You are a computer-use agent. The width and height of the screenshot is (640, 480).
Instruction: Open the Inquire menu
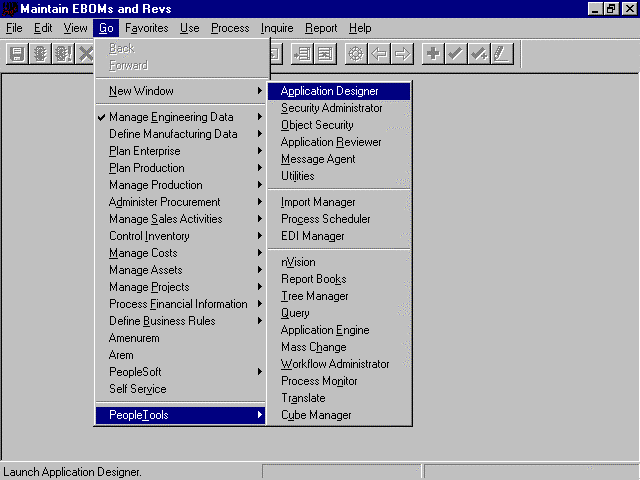(x=277, y=28)
